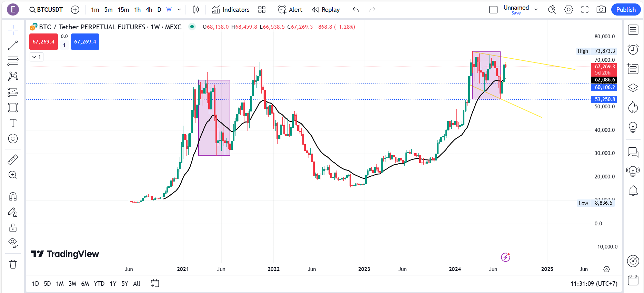
Task: Click the red sell price 67,269.4
Action: point(43,42)
